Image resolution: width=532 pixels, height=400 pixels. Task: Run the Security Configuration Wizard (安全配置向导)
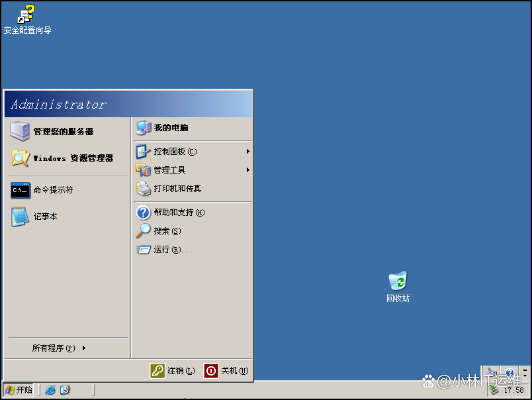point(26,13)
